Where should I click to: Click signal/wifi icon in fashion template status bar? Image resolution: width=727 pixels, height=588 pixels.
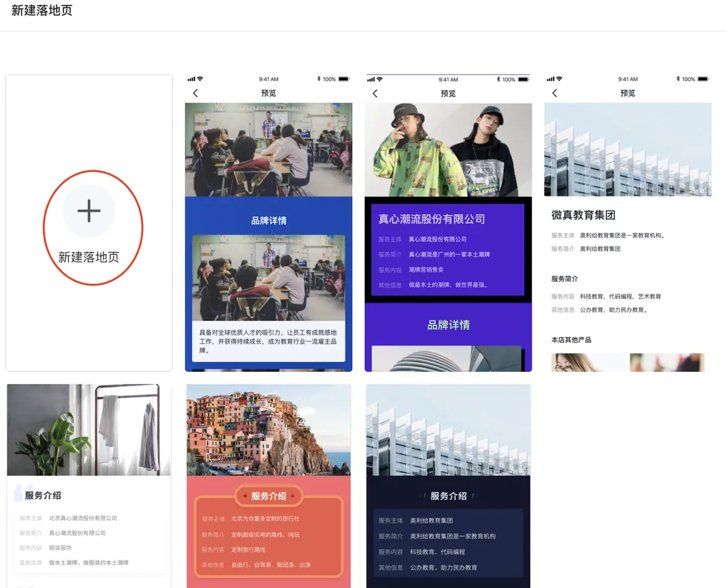pyautogui.click(x=375, y=79)
